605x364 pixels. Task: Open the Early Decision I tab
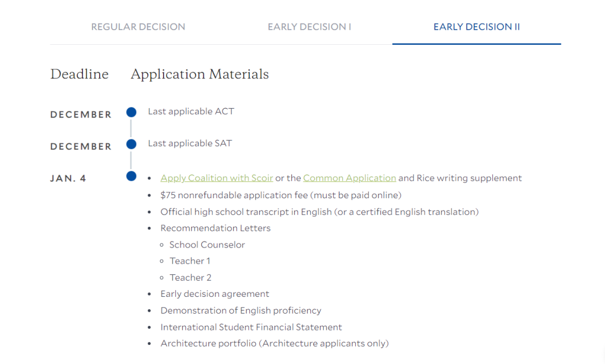point(309,27)
